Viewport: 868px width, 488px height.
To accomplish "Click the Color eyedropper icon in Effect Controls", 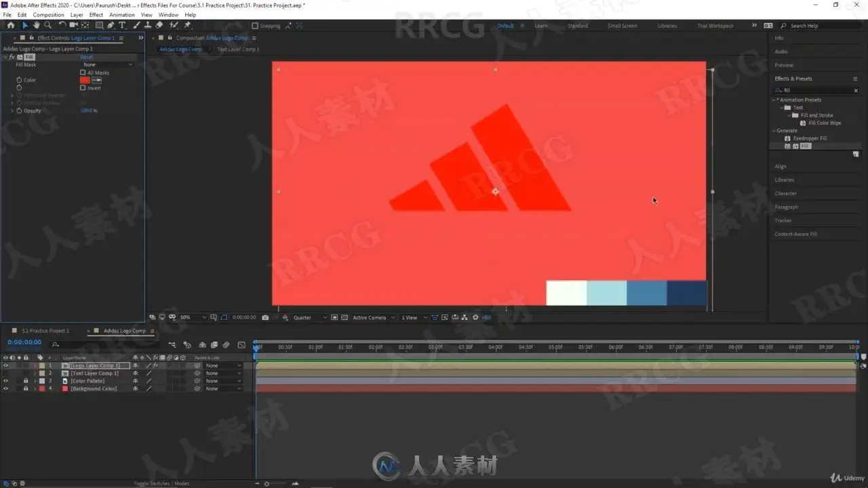I will [x=96, y=80].
